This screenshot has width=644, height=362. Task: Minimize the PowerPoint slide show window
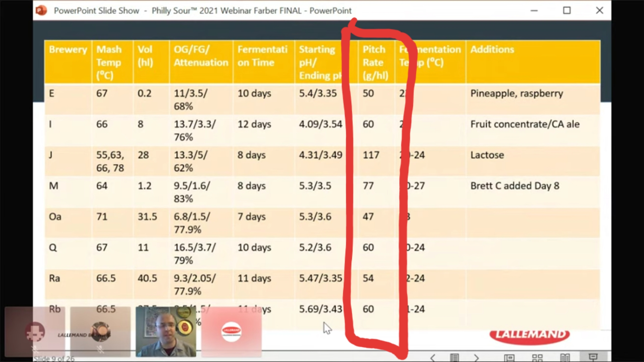coord(534,10)
